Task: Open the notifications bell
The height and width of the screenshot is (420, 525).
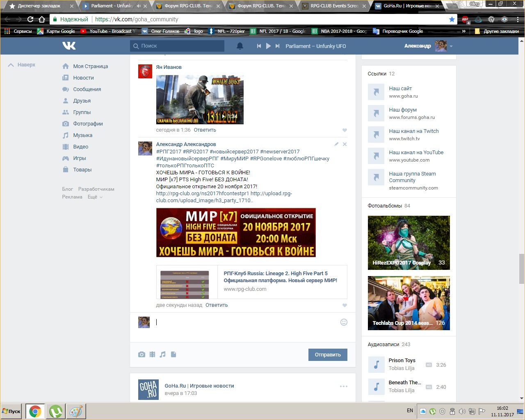Action: (240, 46)
